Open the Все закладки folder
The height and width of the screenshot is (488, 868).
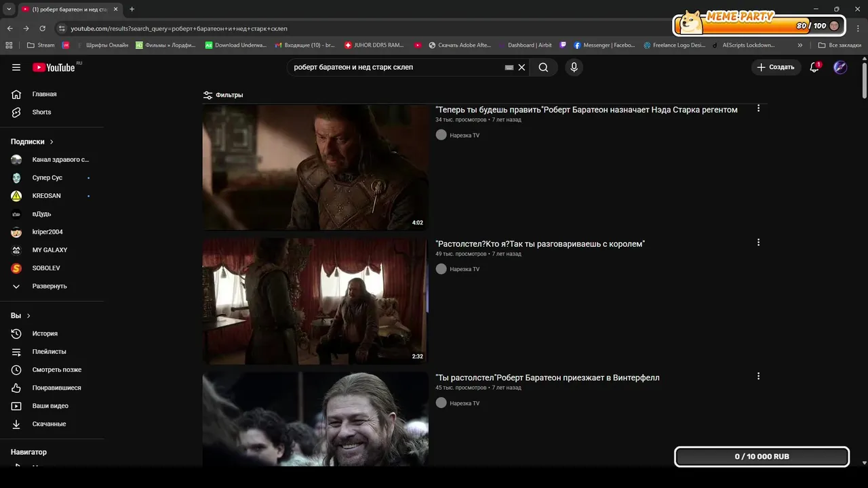(840, 45)
